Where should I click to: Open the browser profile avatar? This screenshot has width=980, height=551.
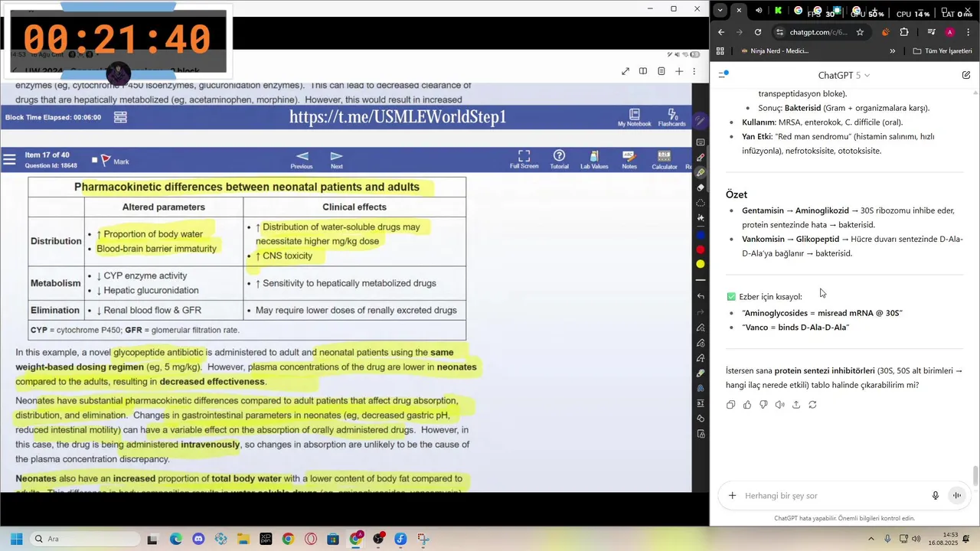tap(949, 32)
